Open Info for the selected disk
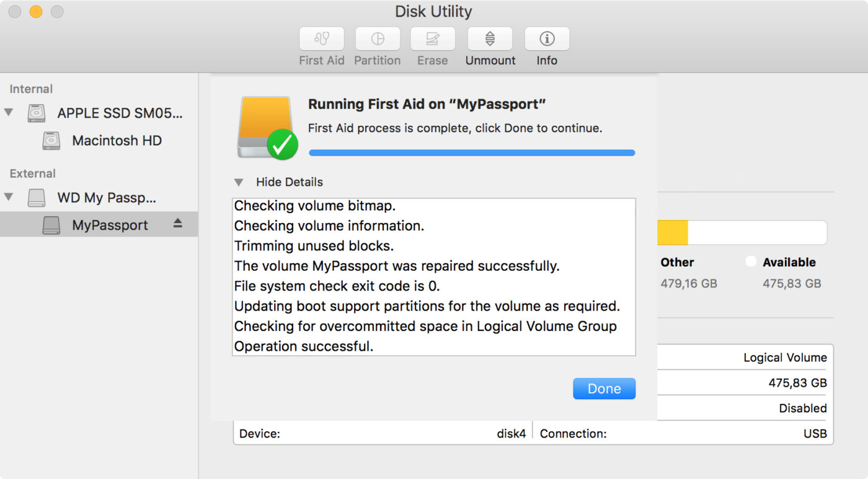The image size is (868, 479). coord(546,39)
